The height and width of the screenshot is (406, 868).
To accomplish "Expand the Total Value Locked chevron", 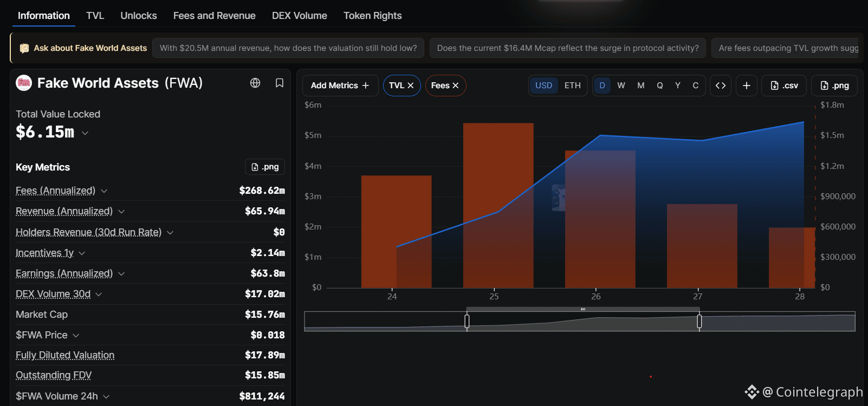I will [x=85, y=133].
